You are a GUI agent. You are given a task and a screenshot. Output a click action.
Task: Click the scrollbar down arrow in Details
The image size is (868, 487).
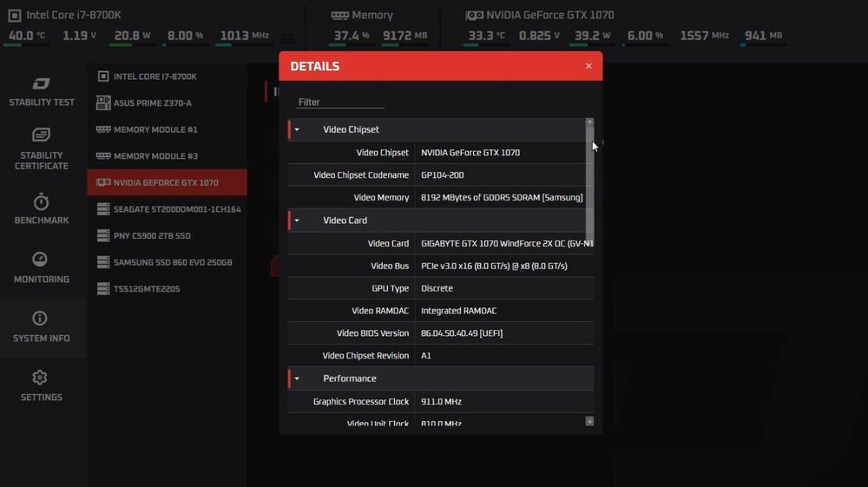point(589,421)
